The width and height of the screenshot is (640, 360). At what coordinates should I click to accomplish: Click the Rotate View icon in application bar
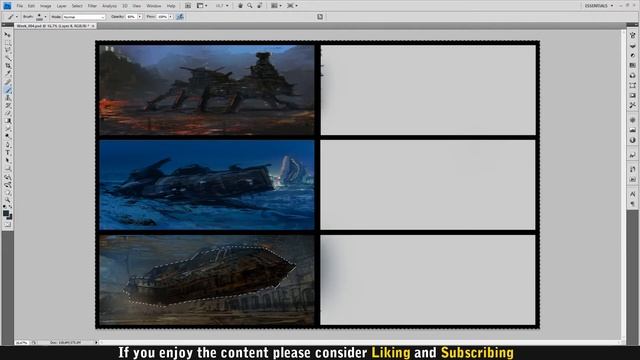click(260, 6)
